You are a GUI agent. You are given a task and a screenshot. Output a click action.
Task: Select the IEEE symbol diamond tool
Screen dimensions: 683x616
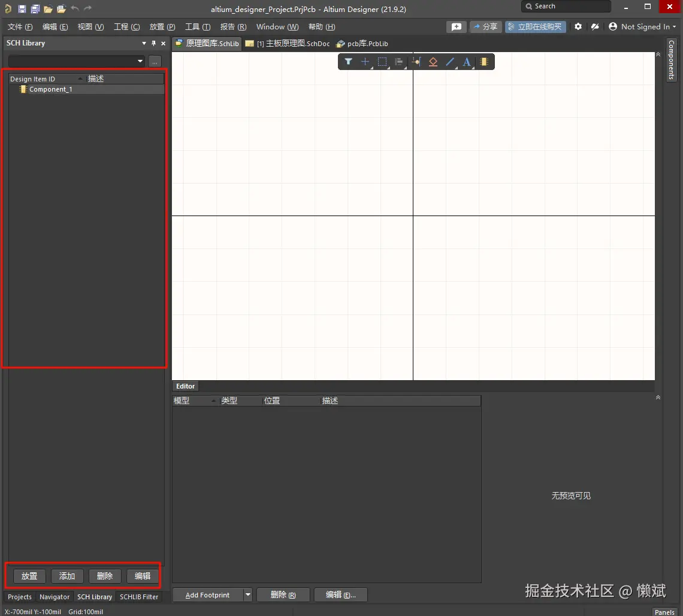pos(433,62)
